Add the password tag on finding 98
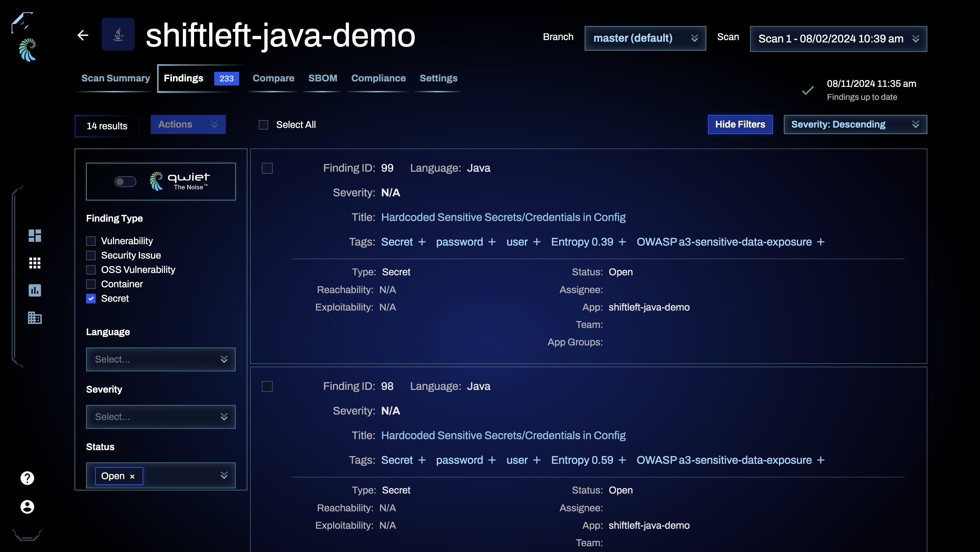The height and width of the screenshot is (552, 980). [x=492, y=460]
